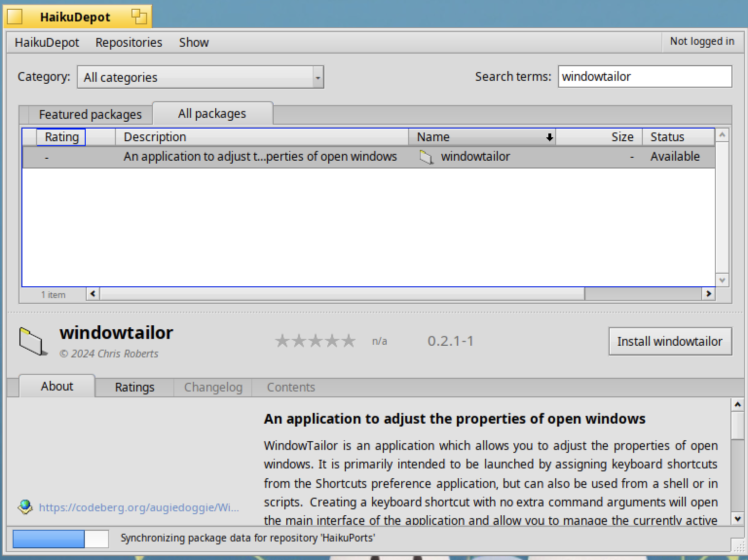748x560 pixels.
Task: Open the Contents tab
Action: click(x=291, y=387)
